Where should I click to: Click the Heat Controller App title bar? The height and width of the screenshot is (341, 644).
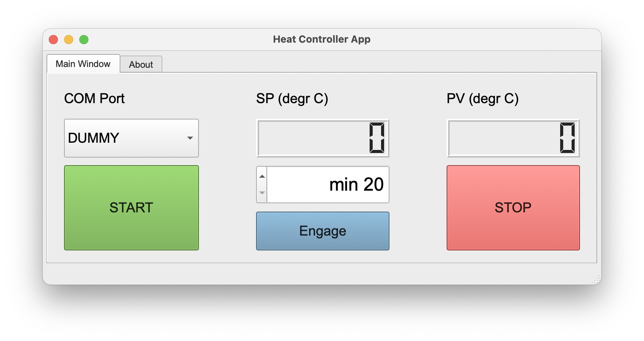322,39
